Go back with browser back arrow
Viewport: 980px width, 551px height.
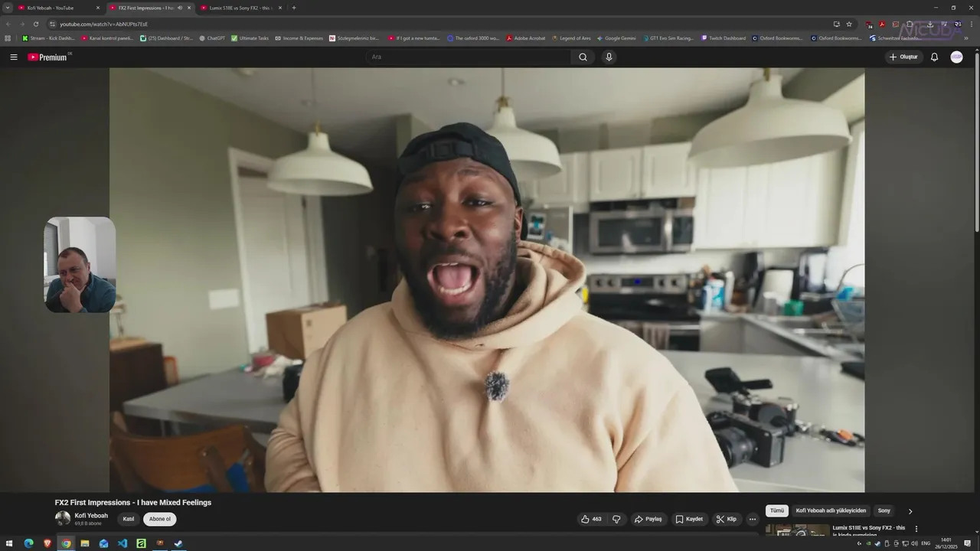pyautogui.click(x=8, y=24)
